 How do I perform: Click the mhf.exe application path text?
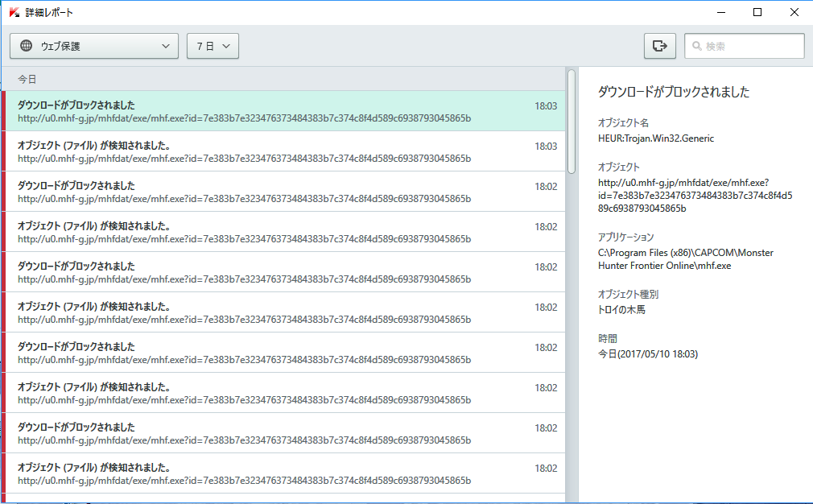[x=686, y=258]
